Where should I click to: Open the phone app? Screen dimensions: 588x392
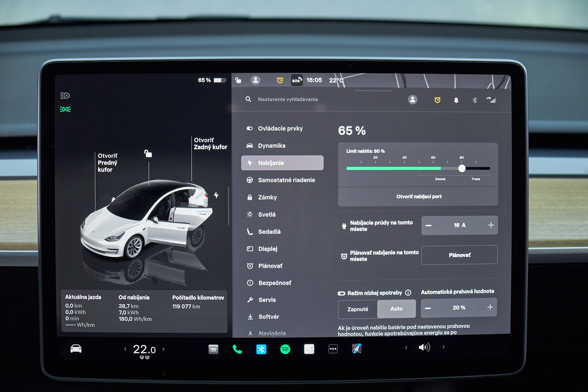[x=237, y=349]
